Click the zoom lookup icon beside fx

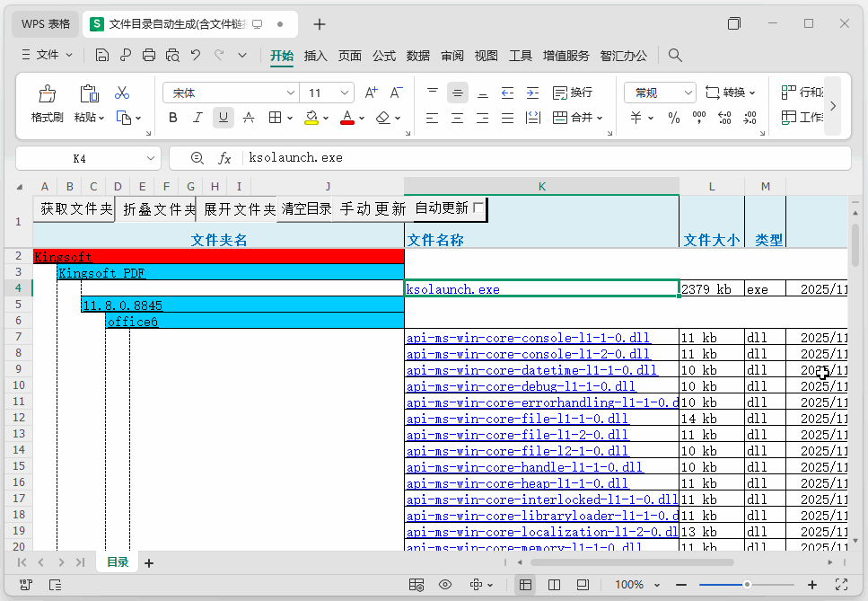[x=197, y=158]
